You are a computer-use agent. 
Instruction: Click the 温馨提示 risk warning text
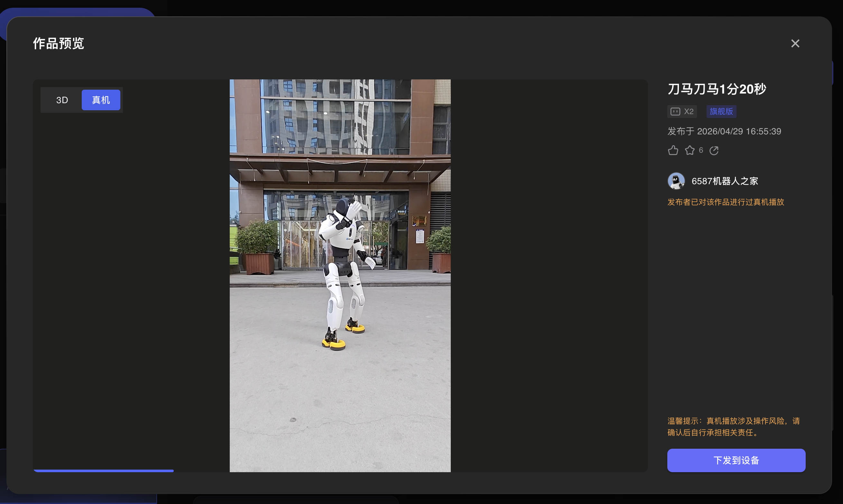734,427
